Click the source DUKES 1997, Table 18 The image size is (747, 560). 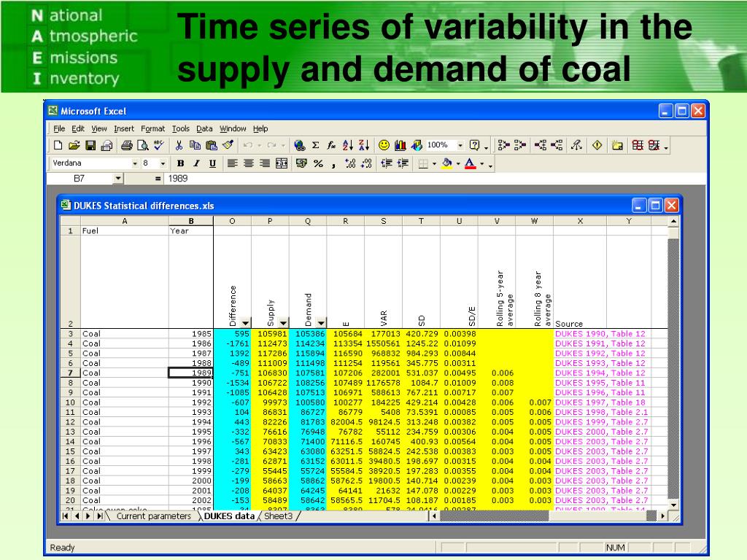(x=600, y=402)
